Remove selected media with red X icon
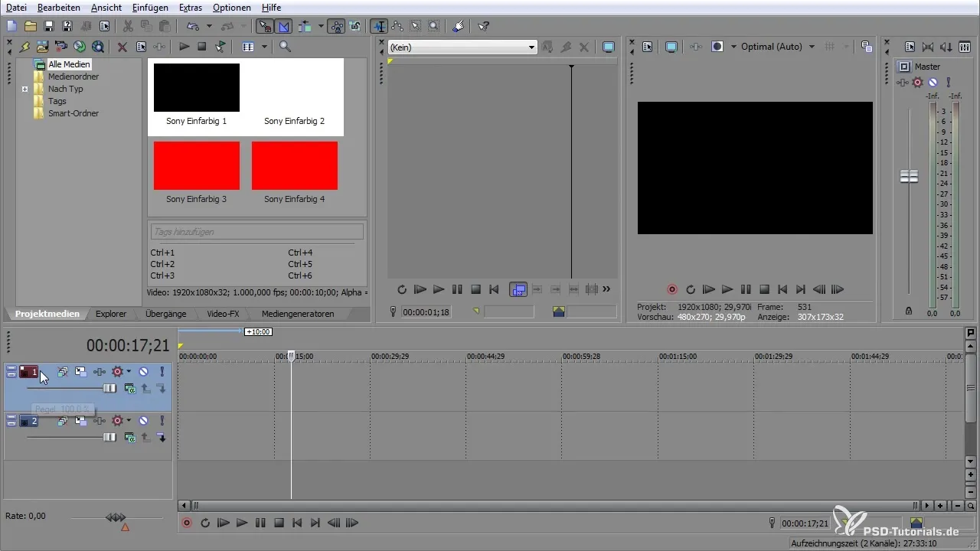The height and width of the screenshot is (551, 980). click(x=122, y=47)
